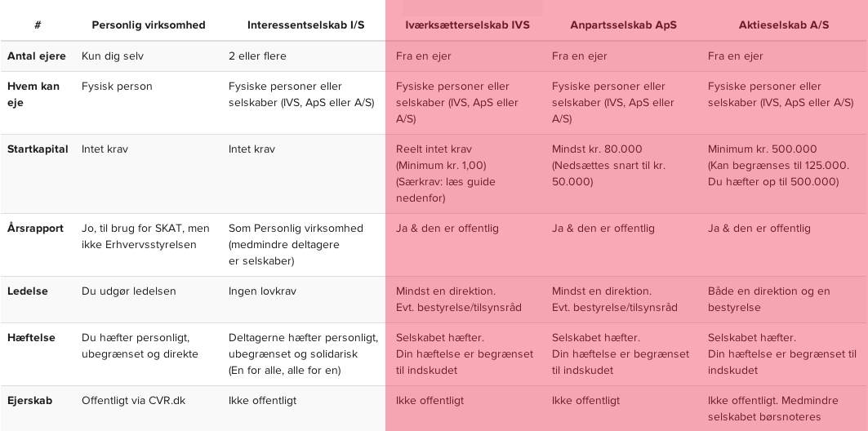Click the 'Hæftelse' row label
Viewport: 868px width, 431px height.
coord(31,338)
